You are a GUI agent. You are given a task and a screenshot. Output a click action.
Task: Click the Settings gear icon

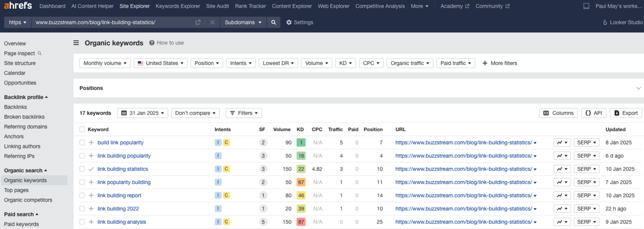tap(289, 23)
